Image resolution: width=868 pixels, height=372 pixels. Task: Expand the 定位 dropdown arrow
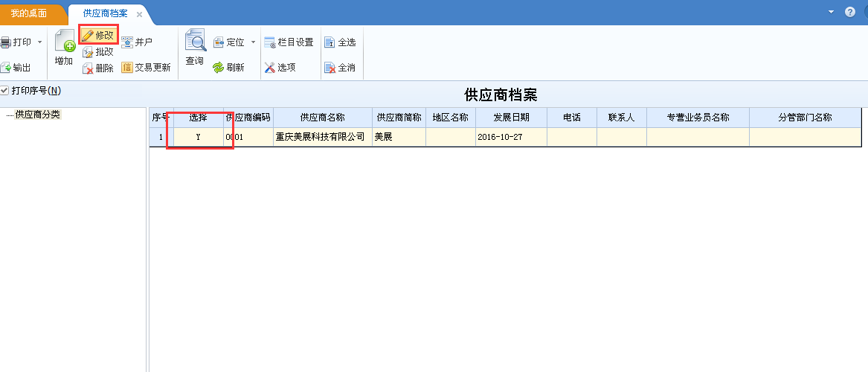pos(253,42)
